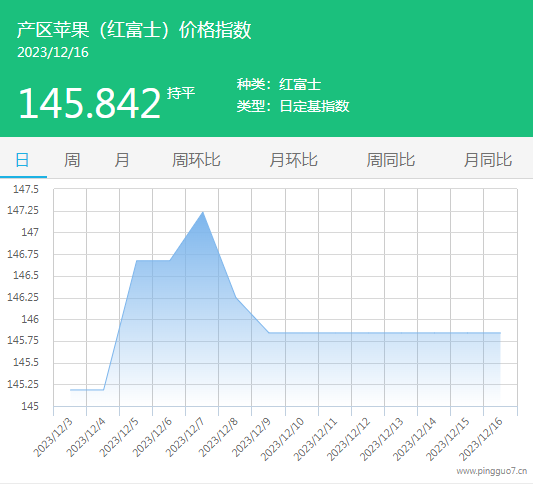Image resolution: width=533 pixels, height=484 pixels.
Task: Switch to the 周 weekly tab
Action: click(72, 160)
